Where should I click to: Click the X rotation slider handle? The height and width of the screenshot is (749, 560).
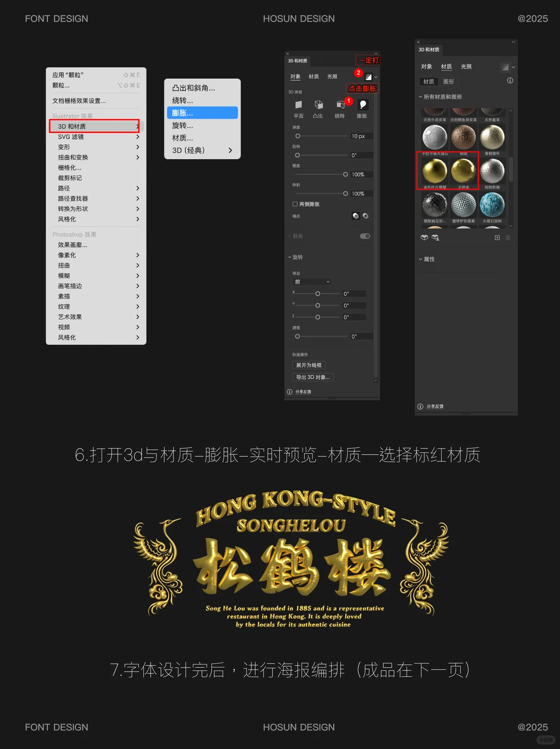pos(318,294)
